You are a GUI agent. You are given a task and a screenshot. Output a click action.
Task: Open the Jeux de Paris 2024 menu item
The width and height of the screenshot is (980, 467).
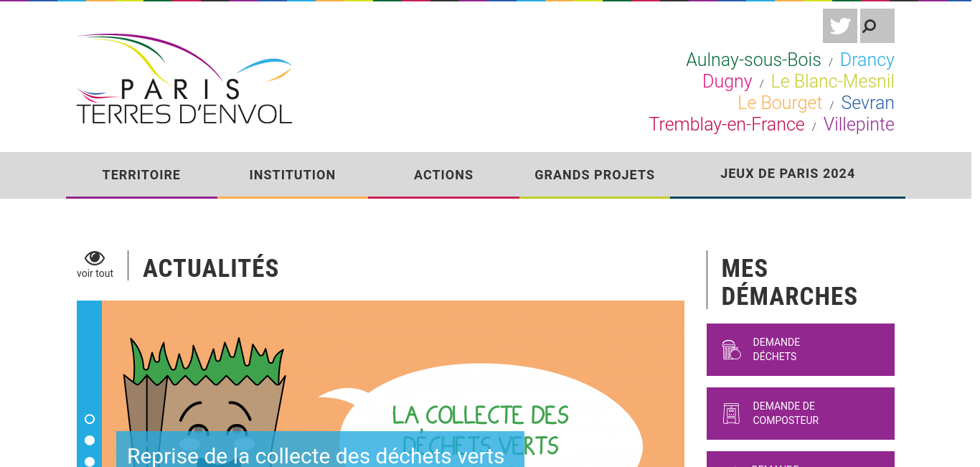[788, 174]
